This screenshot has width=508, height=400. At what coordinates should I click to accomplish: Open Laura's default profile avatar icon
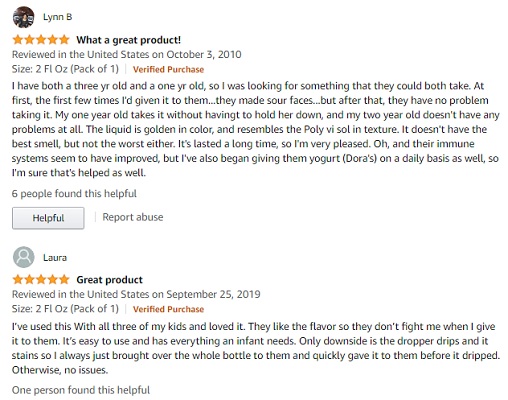pos(23,257)
